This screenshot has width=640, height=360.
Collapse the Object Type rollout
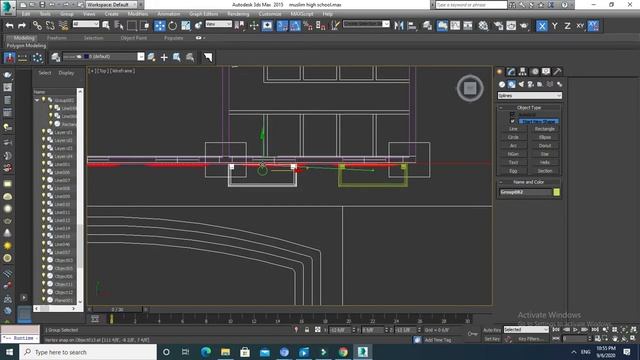(x=501, y=108)
